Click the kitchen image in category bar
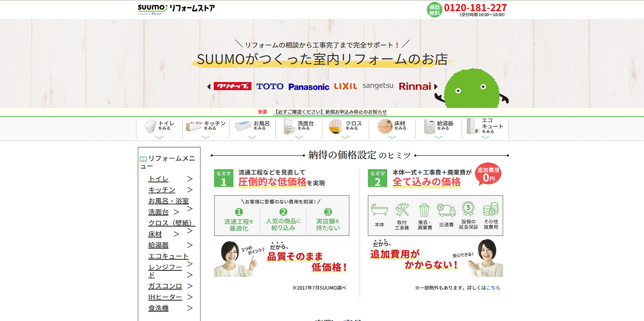Viewport: 644px width, 321px height. [x=194, y=126]
